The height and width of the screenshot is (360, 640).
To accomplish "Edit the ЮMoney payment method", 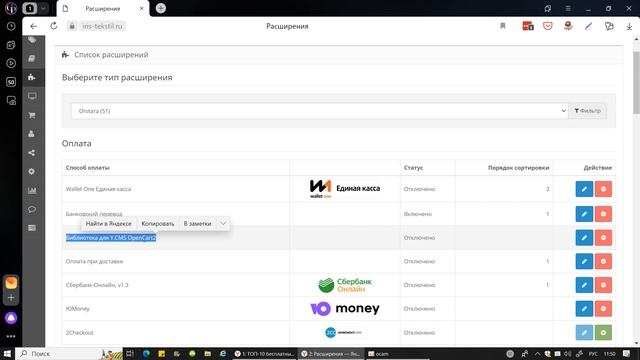I will 584,309.
